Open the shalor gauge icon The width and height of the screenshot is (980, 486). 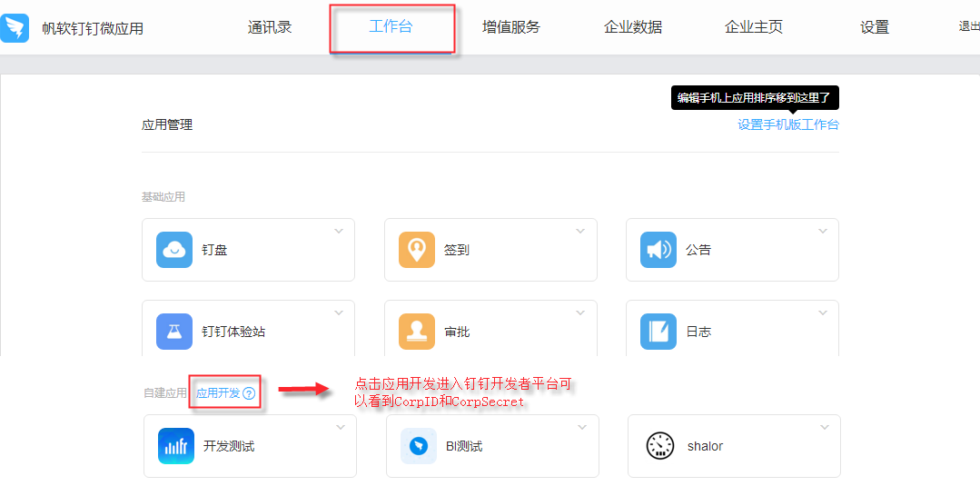(x=660, y=446)
